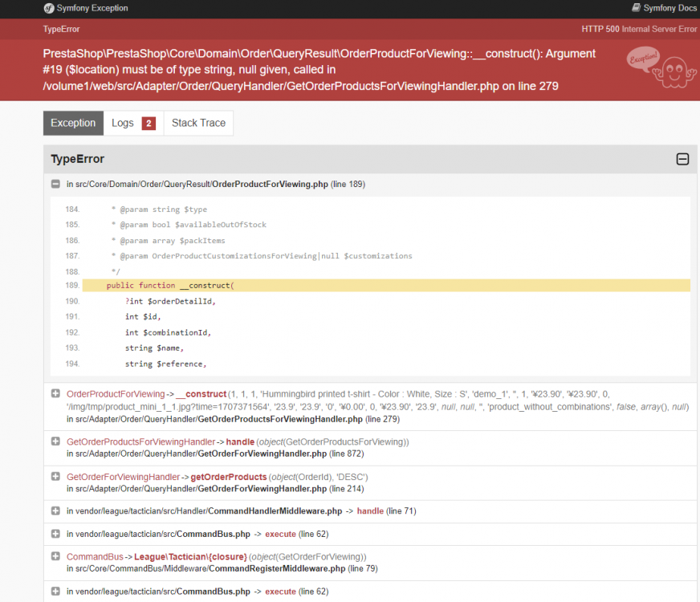Click code line 185 @param bool $availableOutOfStock
Image resolution: width=700 pixels, height=602 pixels.
click(x=189, y=225)
